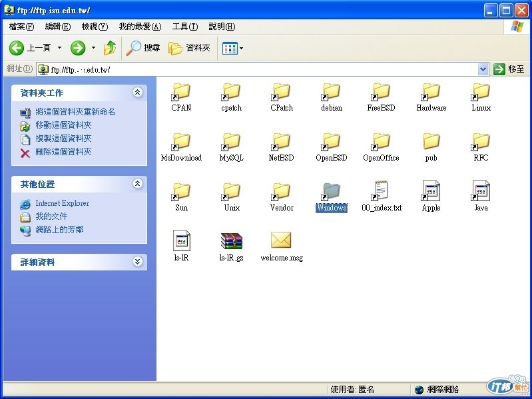Open the 搜尋 search pane
This screenshot has height=399, width=532.
point(143,48)
